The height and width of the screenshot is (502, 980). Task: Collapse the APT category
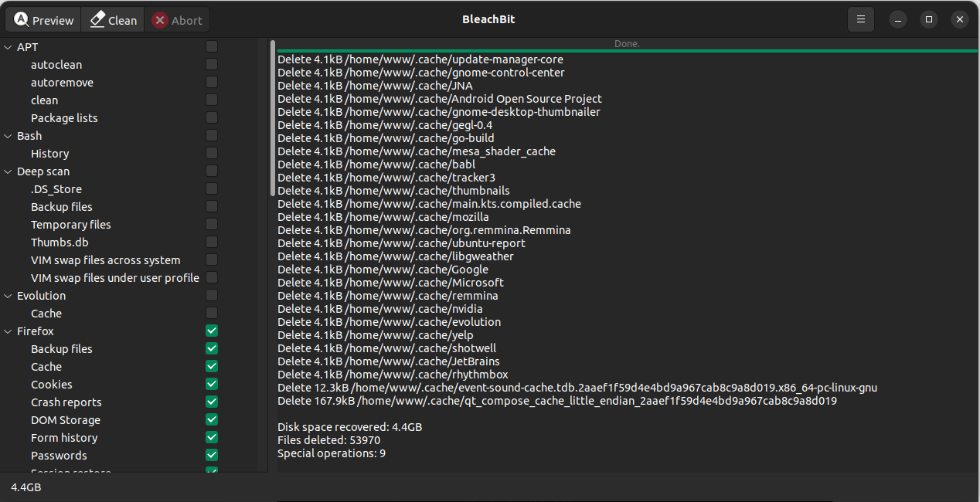9,47
